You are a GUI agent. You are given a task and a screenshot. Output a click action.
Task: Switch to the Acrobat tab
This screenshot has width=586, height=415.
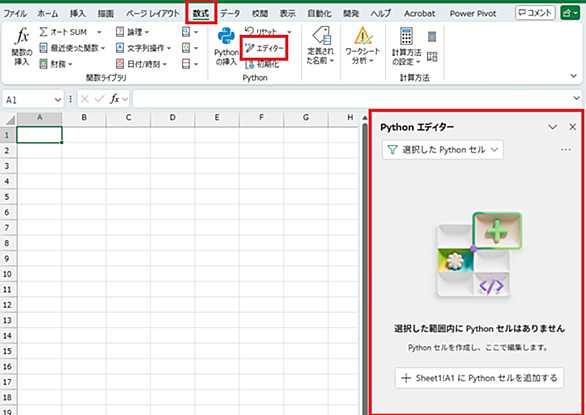coord(419,14)
